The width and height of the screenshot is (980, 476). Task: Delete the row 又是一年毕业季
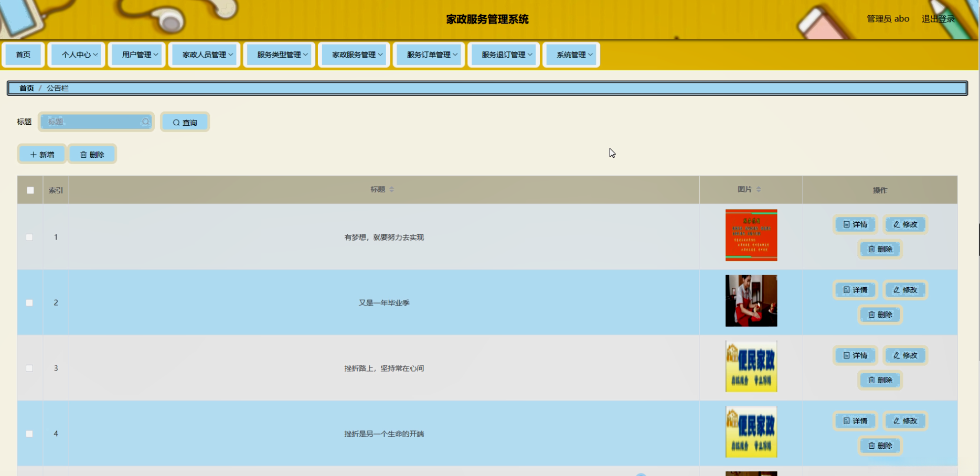tap(880, 315)
